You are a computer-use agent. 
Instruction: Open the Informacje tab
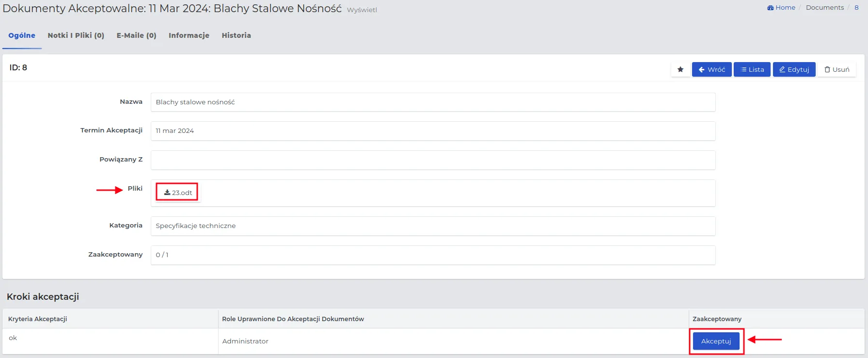pos(189,35)
